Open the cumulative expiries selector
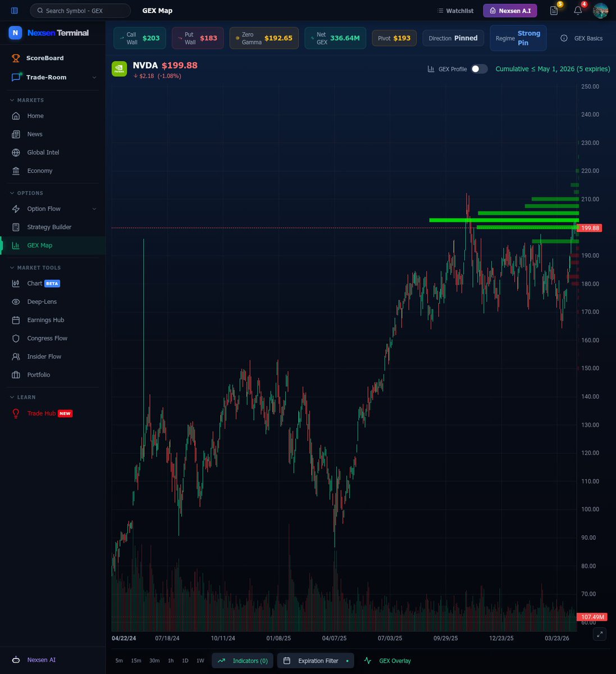The width and height of the screenshot is (616, 674). tap(553, 69)
